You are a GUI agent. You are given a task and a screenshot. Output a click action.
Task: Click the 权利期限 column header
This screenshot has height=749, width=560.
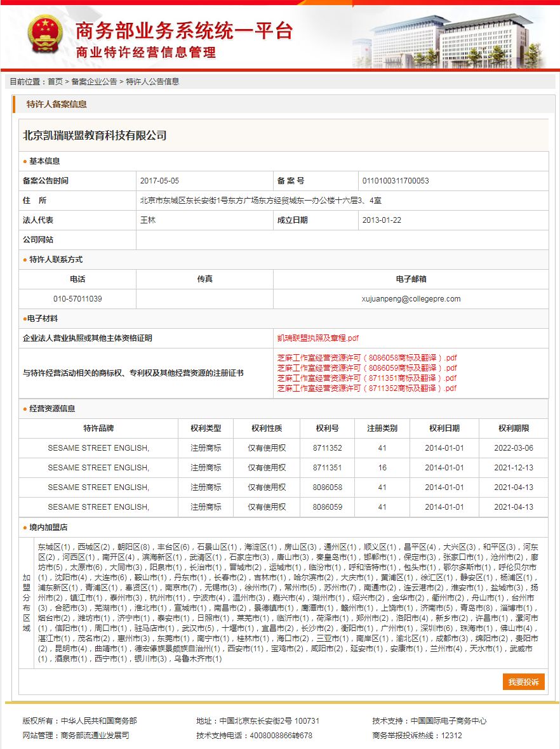click(514, 428)
